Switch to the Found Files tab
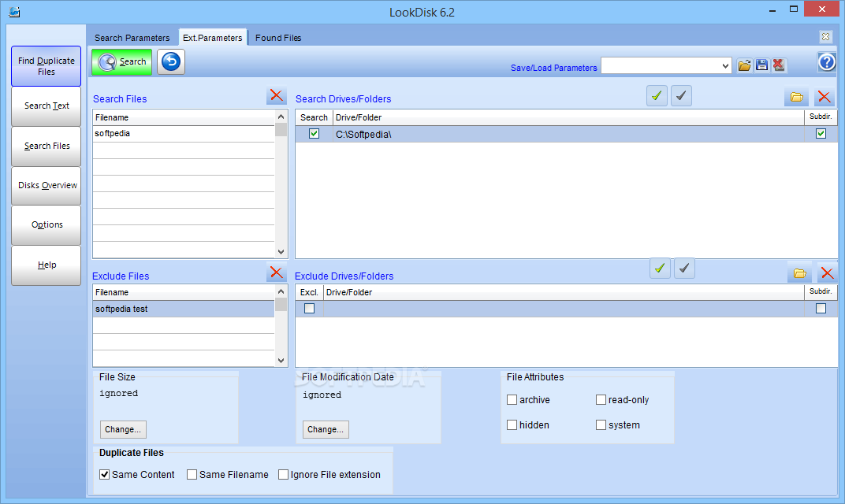Image resolution: width=845 pixels, height=504 pixels. 278,38
